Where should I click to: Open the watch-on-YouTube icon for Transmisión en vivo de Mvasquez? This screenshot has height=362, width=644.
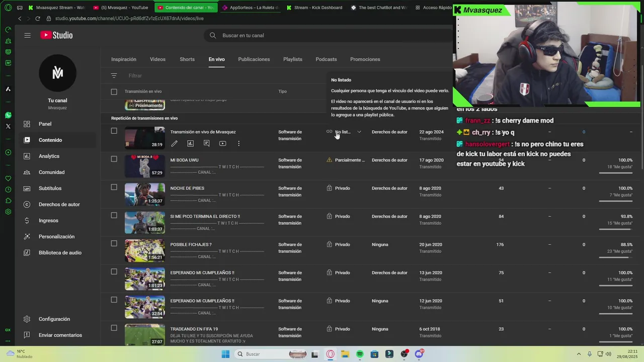pyautogui.click(x=222, y=143)
